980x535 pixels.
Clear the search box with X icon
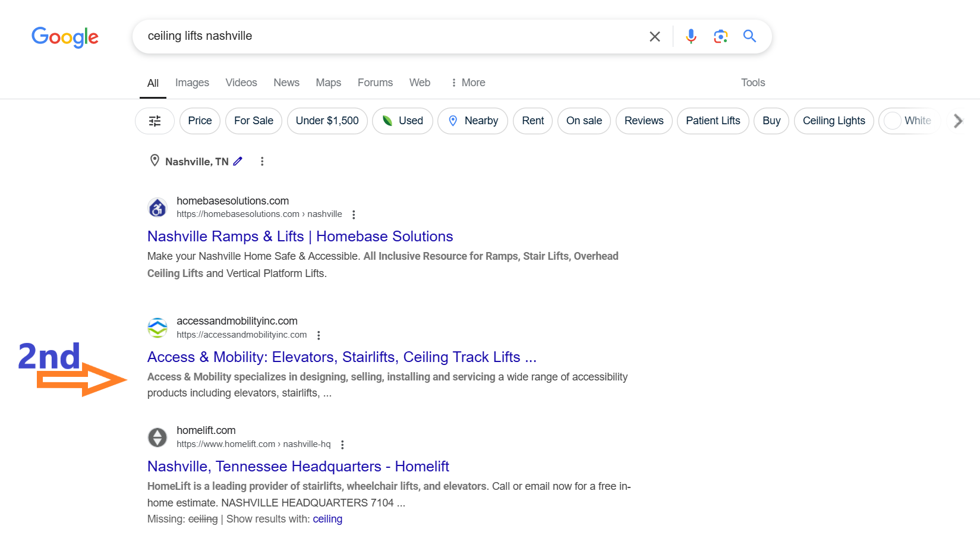pyautogui.click(x=654, y=36)
